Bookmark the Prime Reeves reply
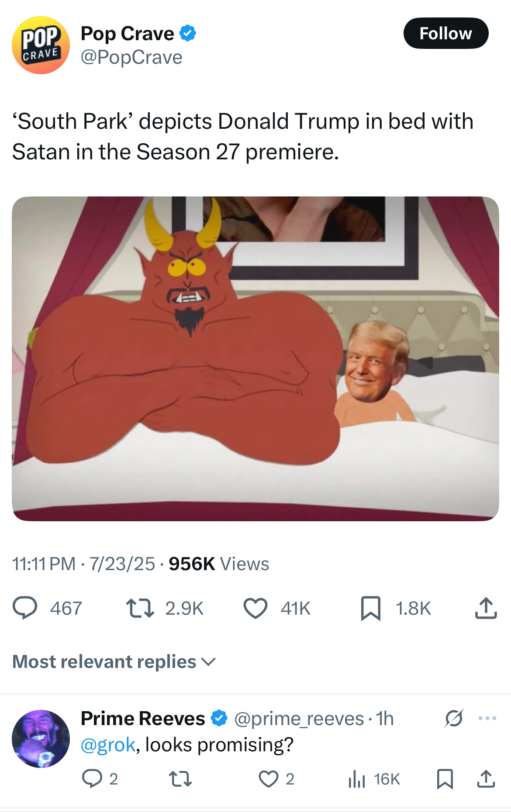 445,779
